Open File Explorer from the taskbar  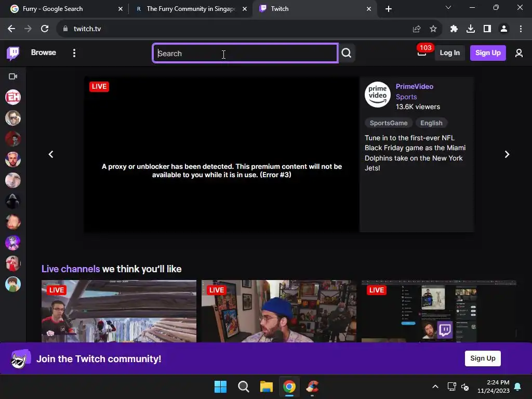pyautogui.click(x=267, y=387)
